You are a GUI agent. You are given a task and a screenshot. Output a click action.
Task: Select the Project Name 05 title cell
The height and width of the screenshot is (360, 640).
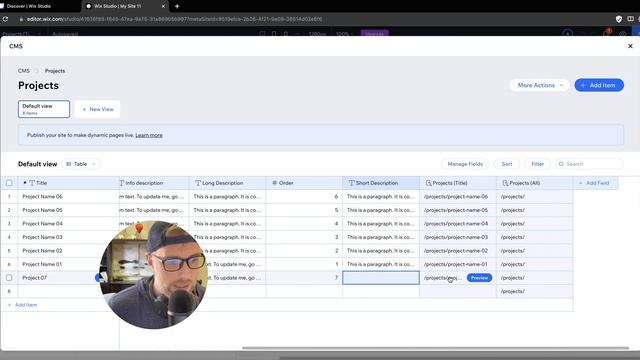pos(69,210)
